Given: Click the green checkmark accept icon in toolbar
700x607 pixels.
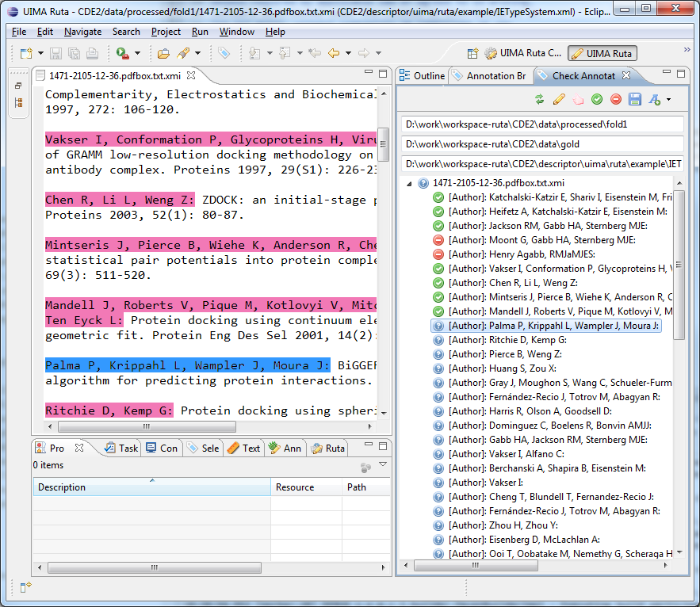Looking at the screenshot, I should [x=597, y=100].
